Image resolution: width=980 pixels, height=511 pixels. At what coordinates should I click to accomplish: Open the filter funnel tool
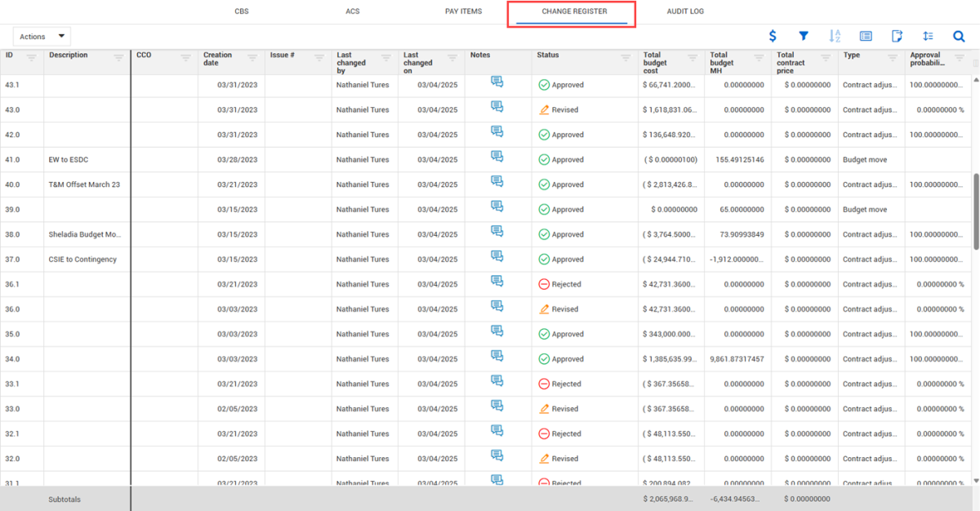point(804,37)
